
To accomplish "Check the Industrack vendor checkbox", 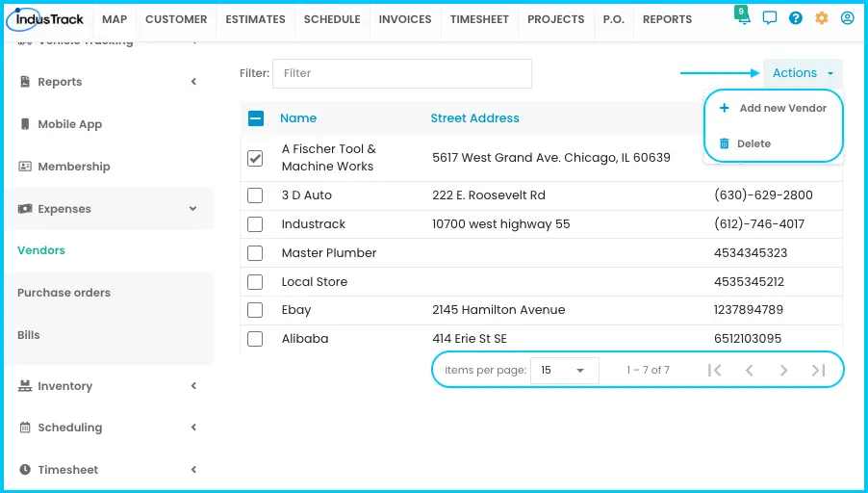I will tap(255, 223).
